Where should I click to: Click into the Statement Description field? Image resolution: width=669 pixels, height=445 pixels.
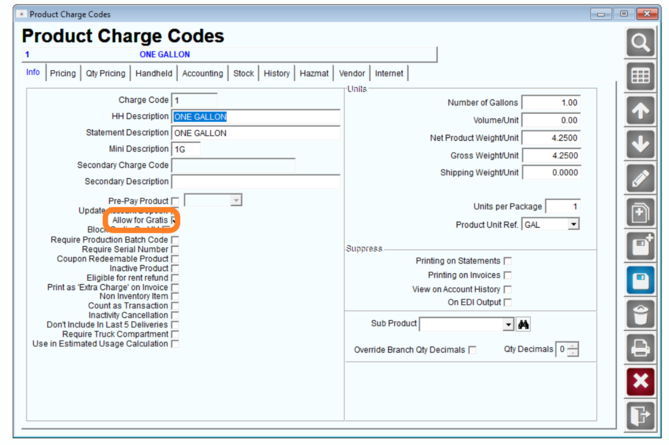pyautogui.click(x=256, y=133)
